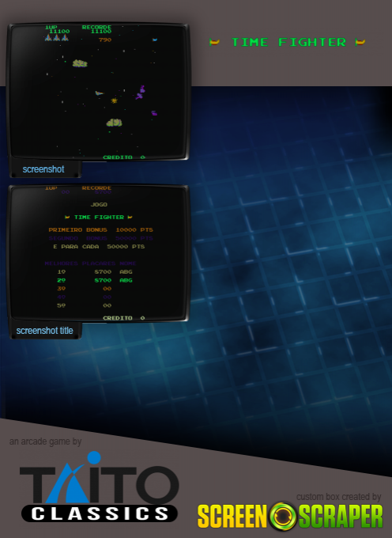Click the 790 score value in the gameplay screenshot

(105, 40)
